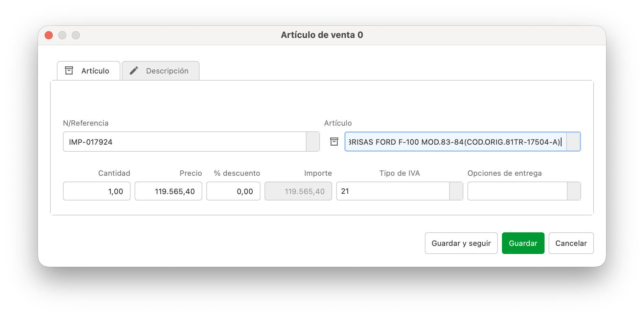Click the green Guardar button

click(523, 243)
